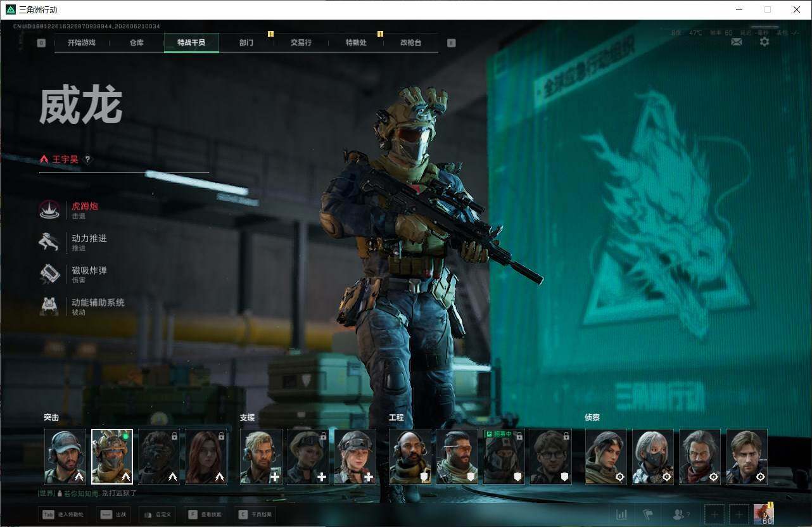Click the 查看技能 button

tap(205, 514)
